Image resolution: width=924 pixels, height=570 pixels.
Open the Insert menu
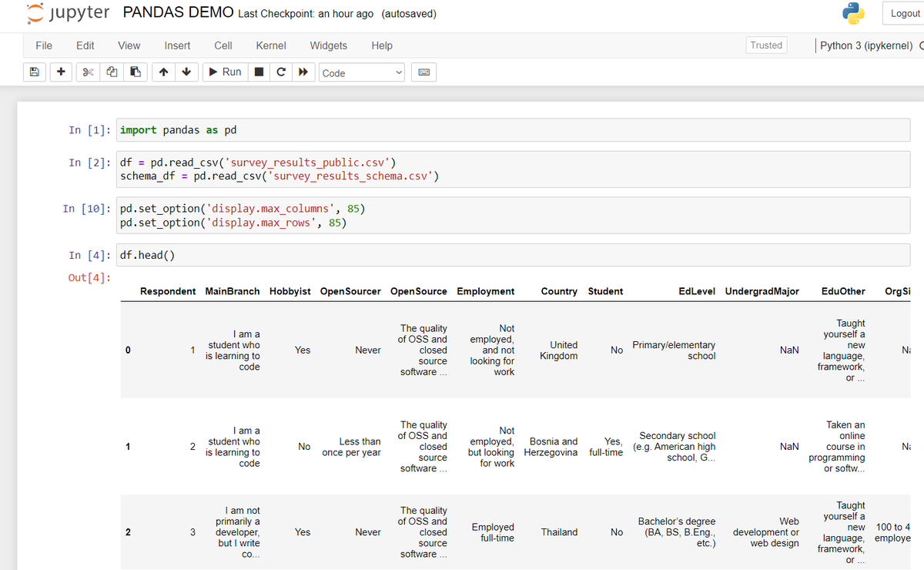pos(177,45)
